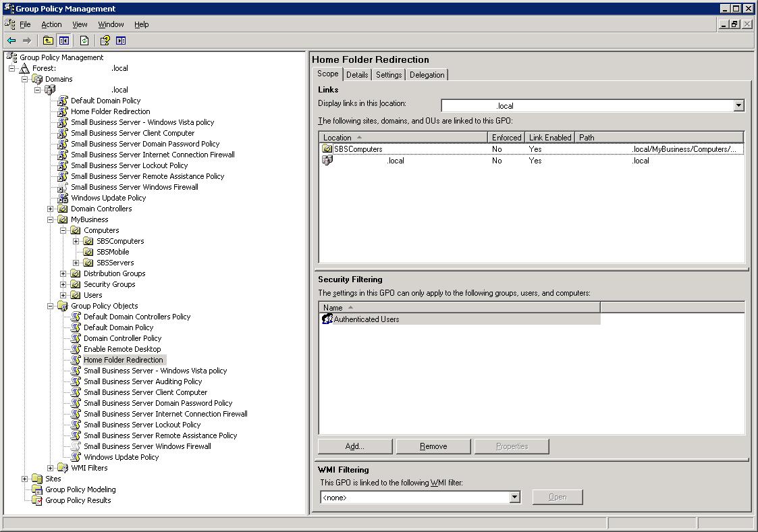Click the Group Policy Results icon
Viewport: 758px width, 532px height.
click(37, 500)
